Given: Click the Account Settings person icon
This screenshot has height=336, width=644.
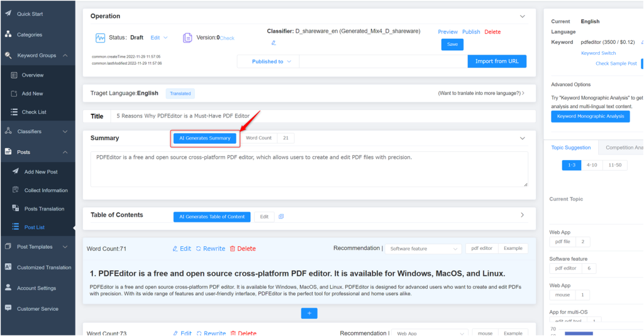Looking at the screenshot, I should point(8,288).
